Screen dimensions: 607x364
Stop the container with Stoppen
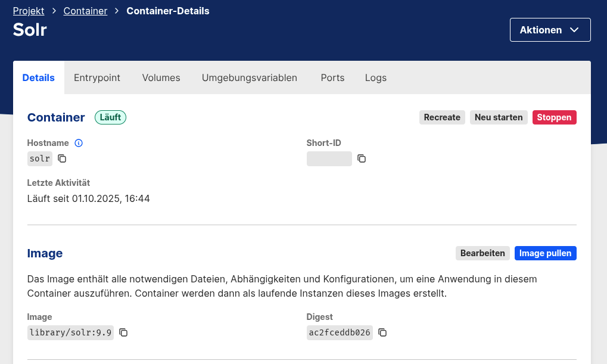click(554, 117)
